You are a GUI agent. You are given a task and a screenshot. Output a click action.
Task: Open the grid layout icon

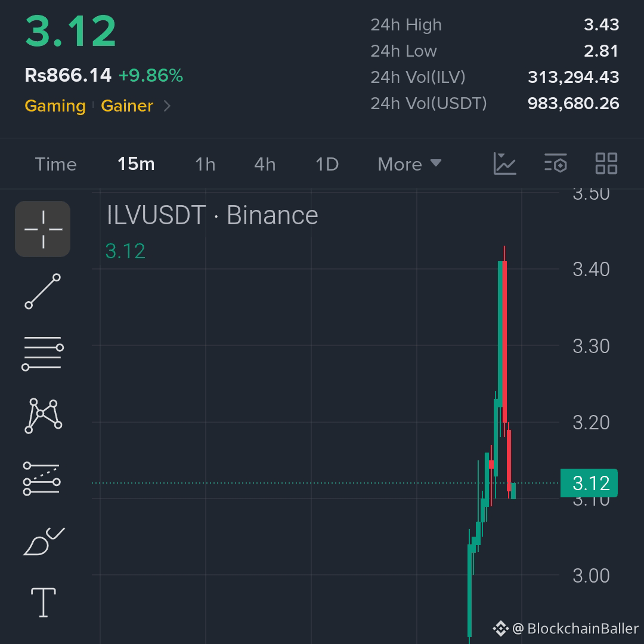click(606, 163)
